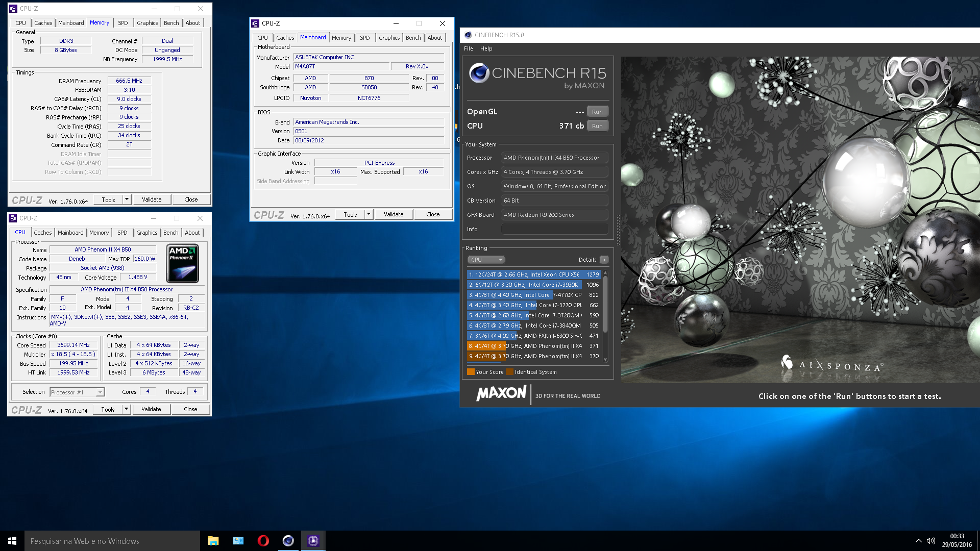Launch Opera browser from the taskbar
Image resolution: width=980 pixels, height=551 pixels.
click(263, 541)
